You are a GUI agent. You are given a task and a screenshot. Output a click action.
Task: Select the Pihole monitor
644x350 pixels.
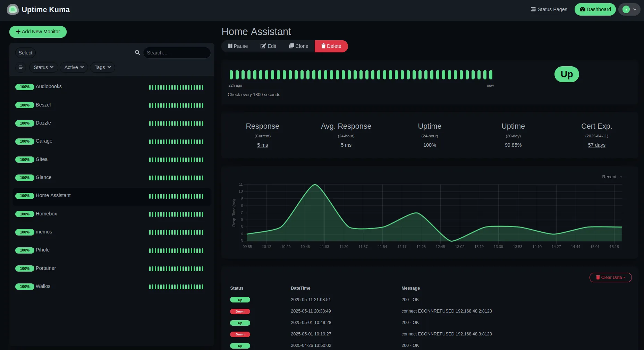pos(111,250)
